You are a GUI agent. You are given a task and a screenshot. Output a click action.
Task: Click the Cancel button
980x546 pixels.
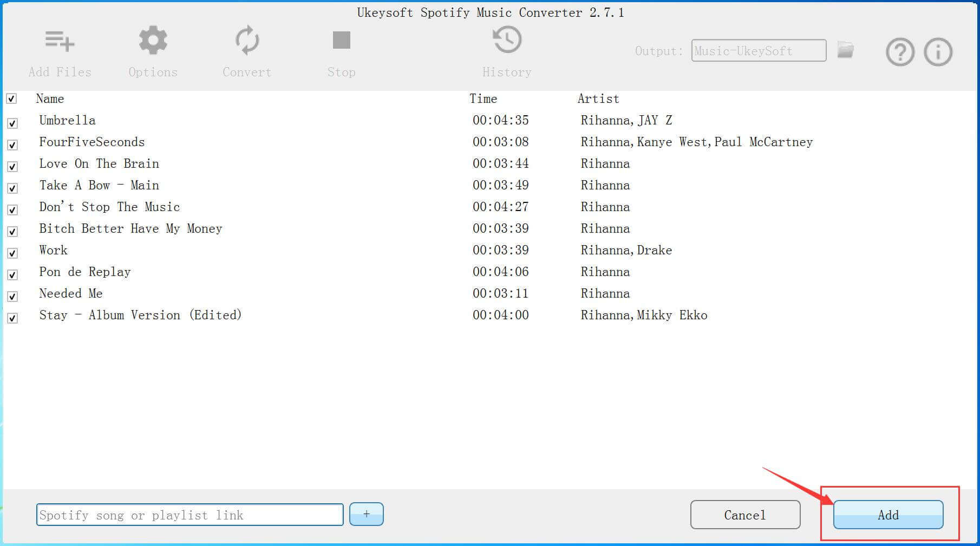pos(745,515)
